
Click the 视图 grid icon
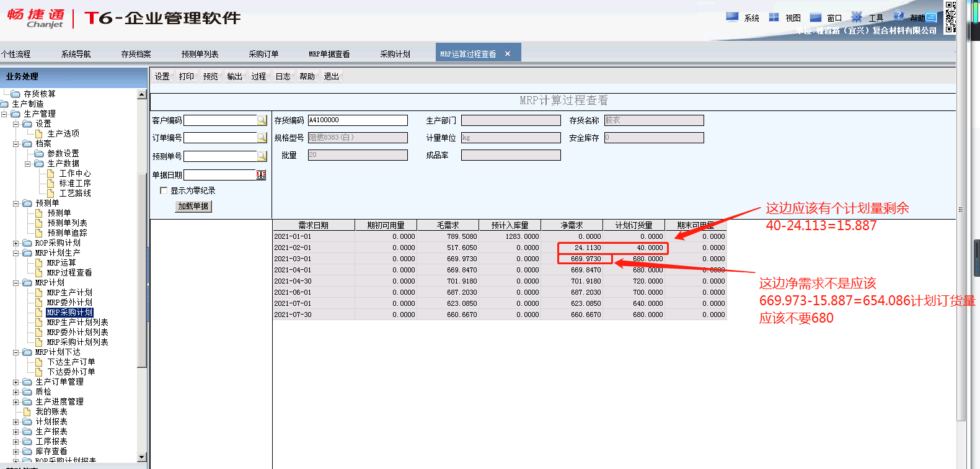coord(774,17)
